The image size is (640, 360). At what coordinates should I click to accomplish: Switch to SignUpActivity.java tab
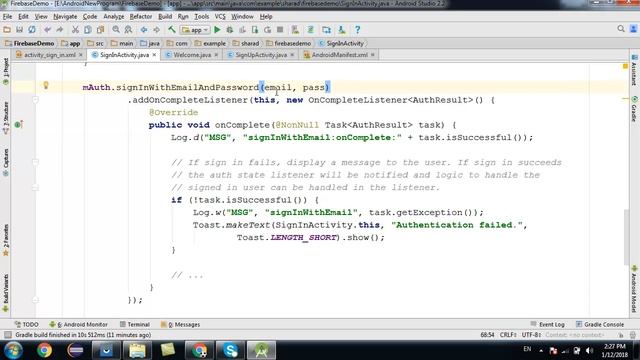click(x=261, y=55)
